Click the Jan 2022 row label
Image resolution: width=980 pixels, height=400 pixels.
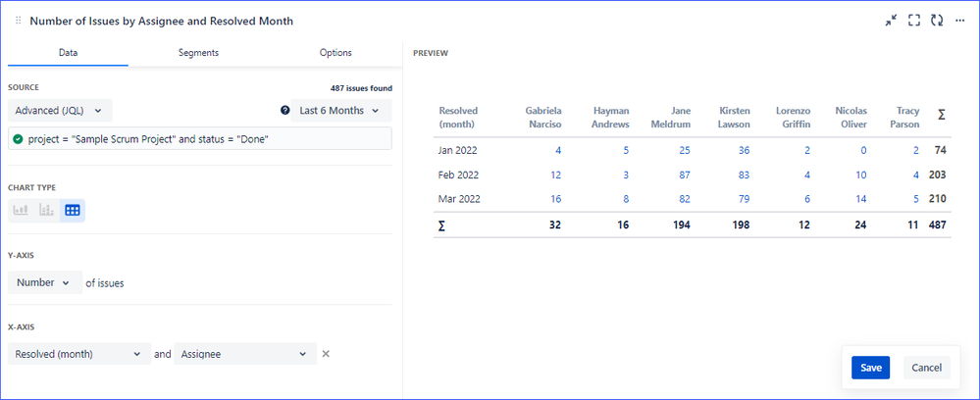tap(459, 150)
